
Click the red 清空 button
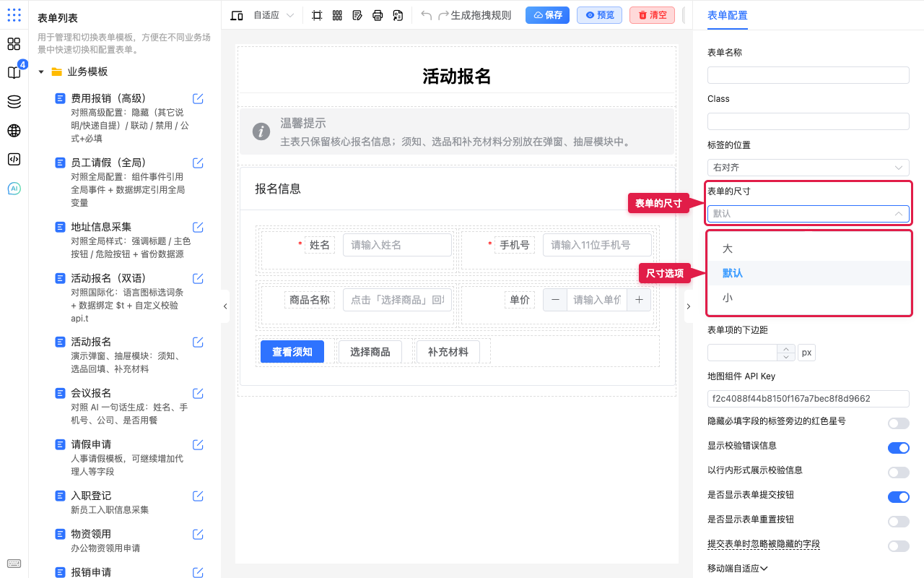click(652, 15)
